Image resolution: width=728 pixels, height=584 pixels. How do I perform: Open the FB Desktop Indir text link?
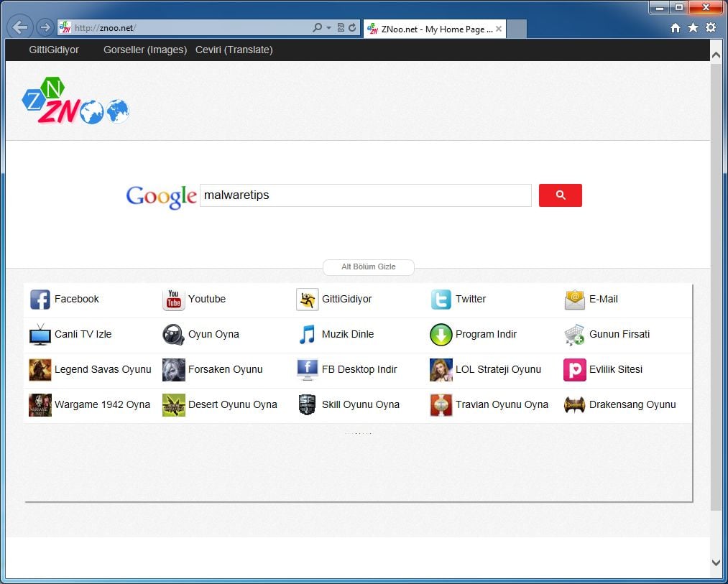click(x=359, y=370)
